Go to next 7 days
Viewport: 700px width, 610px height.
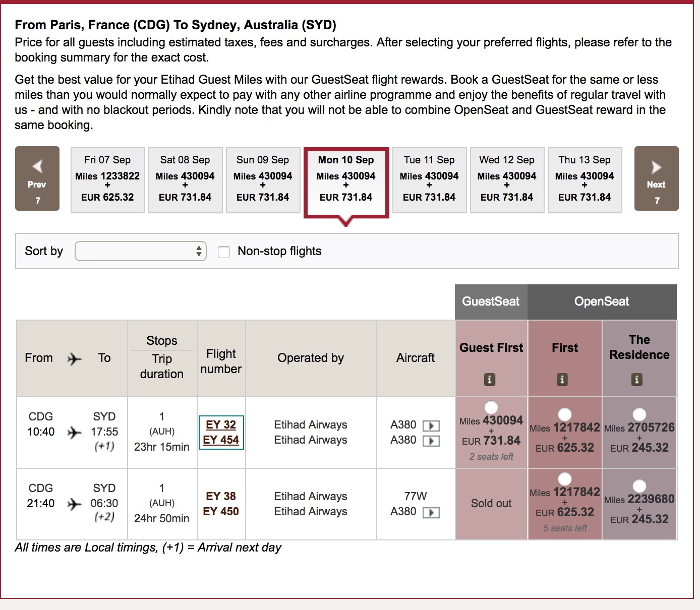tap(656, 178)
